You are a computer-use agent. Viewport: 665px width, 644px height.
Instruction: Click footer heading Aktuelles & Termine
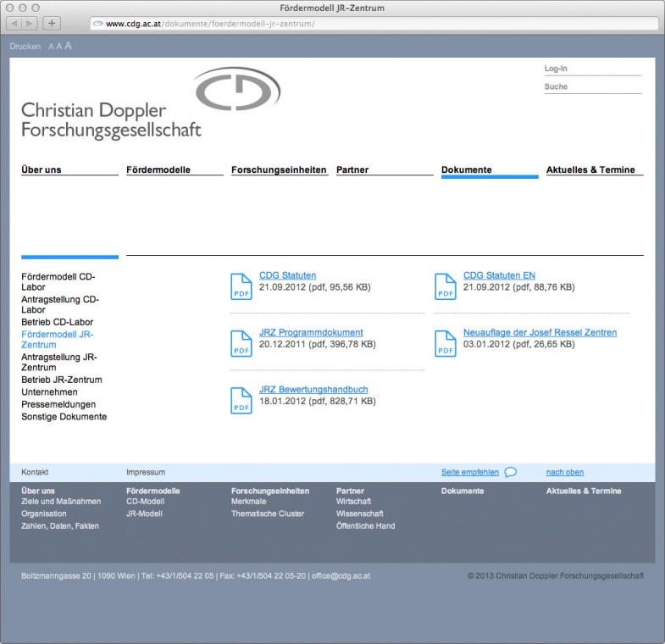click(x=584, y=491)
